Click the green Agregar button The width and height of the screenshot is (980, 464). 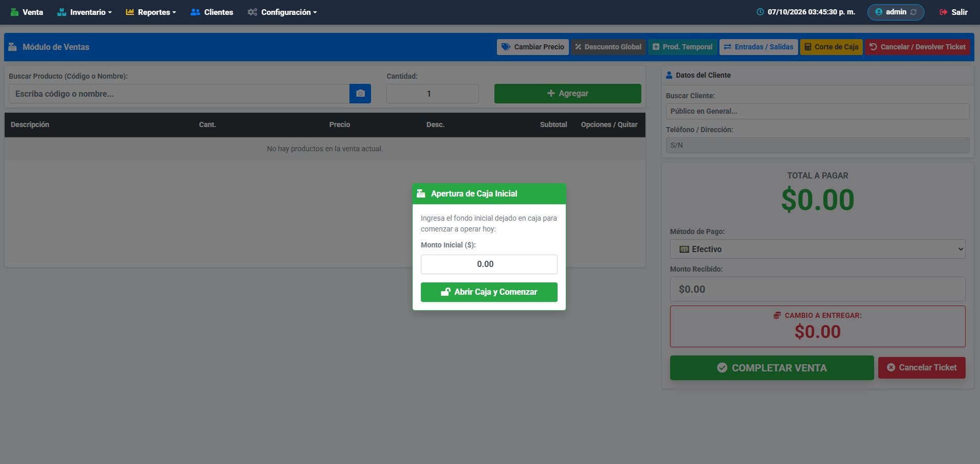(x=567, y=93)
